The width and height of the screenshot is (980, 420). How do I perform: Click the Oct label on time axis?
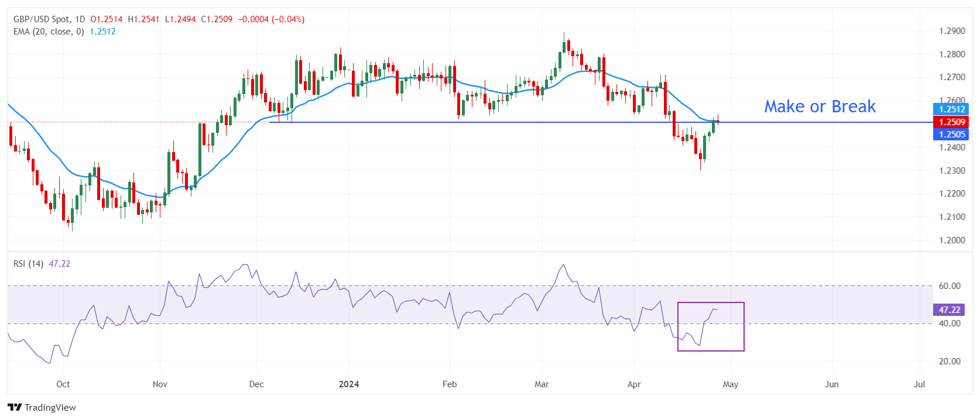pyautogui.click(x=63, y=384)
